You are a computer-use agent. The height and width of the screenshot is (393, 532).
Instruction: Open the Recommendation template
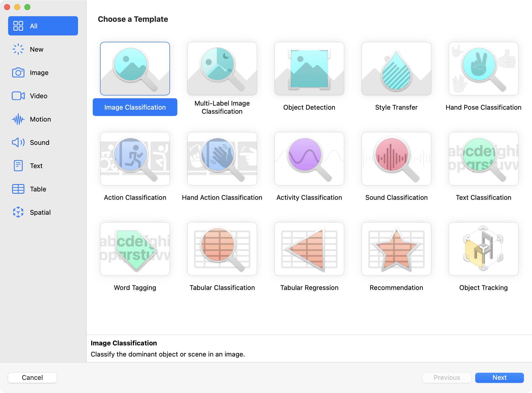tap(396, 249)
